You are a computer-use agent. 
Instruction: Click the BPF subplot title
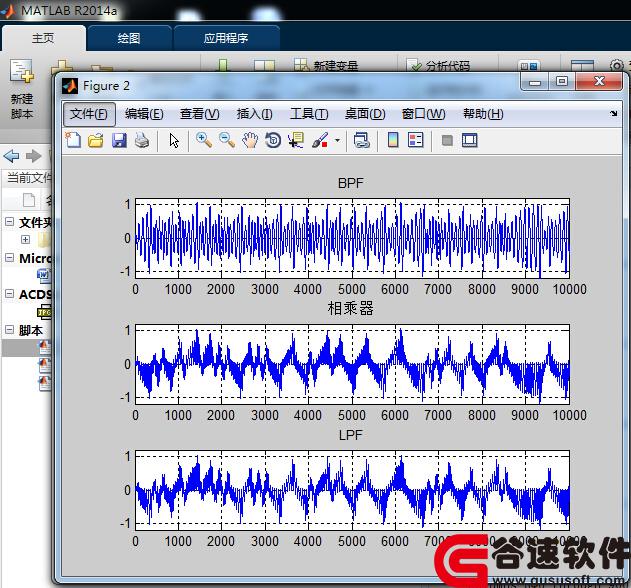tap(351, 184)
